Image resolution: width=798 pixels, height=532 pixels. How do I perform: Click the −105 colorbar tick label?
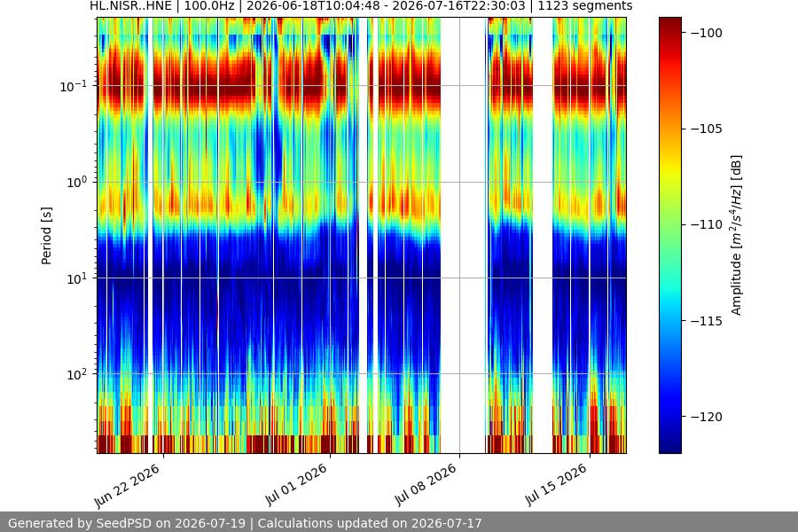pyautogui.click(x=707, y=129)
